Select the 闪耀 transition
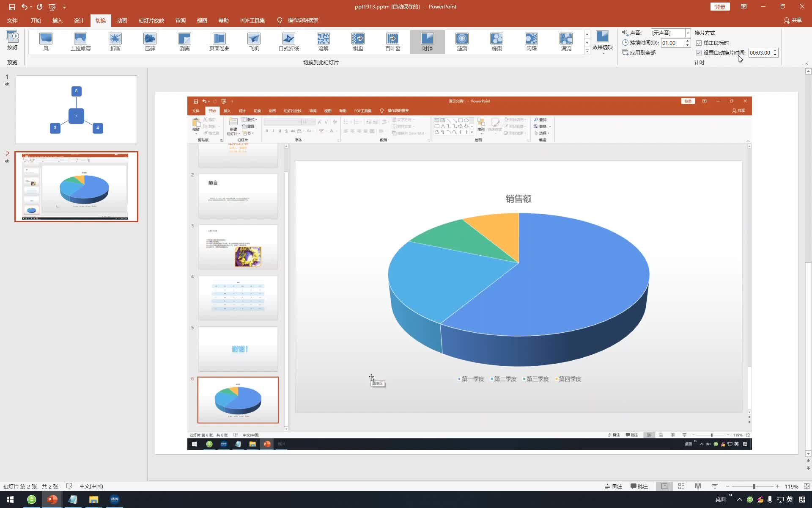The width and height of the screenshot is (812, 508). 531,42
